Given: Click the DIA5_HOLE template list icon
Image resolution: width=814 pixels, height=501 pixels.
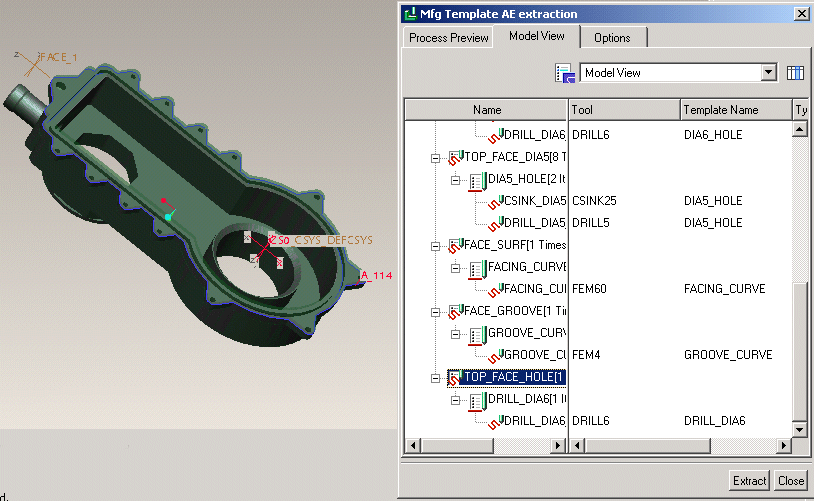Looking at the screenshot, I should [477, 180].
